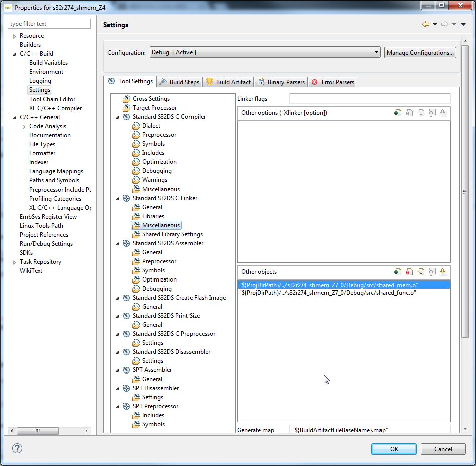Delete selected object in Other objects
Viewport: 476px width, 466px height.
(x=409, y=272)
